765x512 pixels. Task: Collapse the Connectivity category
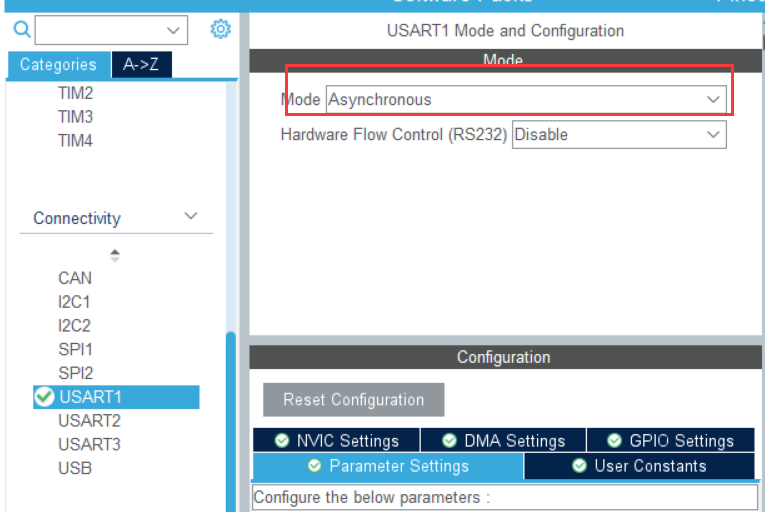[x=191, y=216]
